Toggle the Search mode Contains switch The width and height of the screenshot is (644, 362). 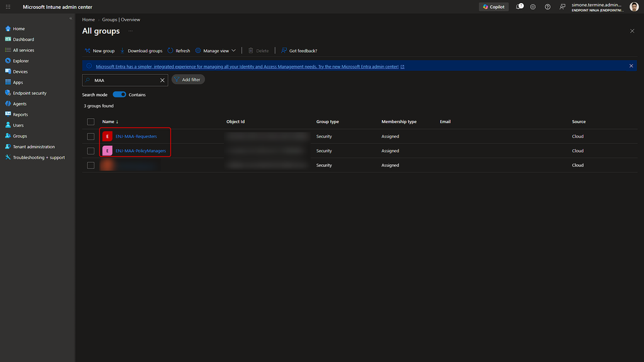[x=119, y=94]
